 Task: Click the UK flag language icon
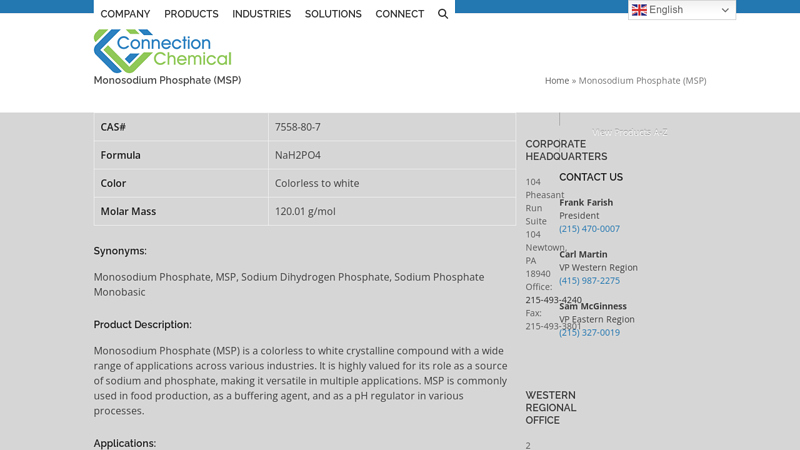pos(639,10)
